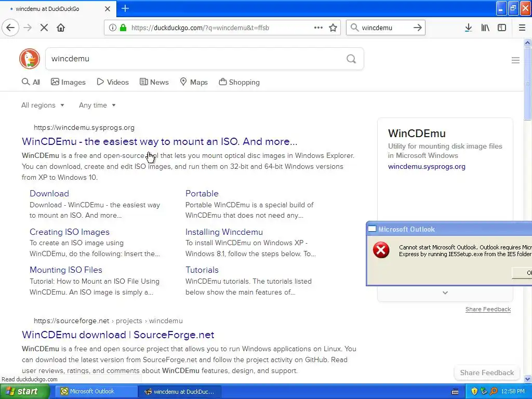Switch to the Shopping search tab
532x399 pixels.
coord(239,82)
